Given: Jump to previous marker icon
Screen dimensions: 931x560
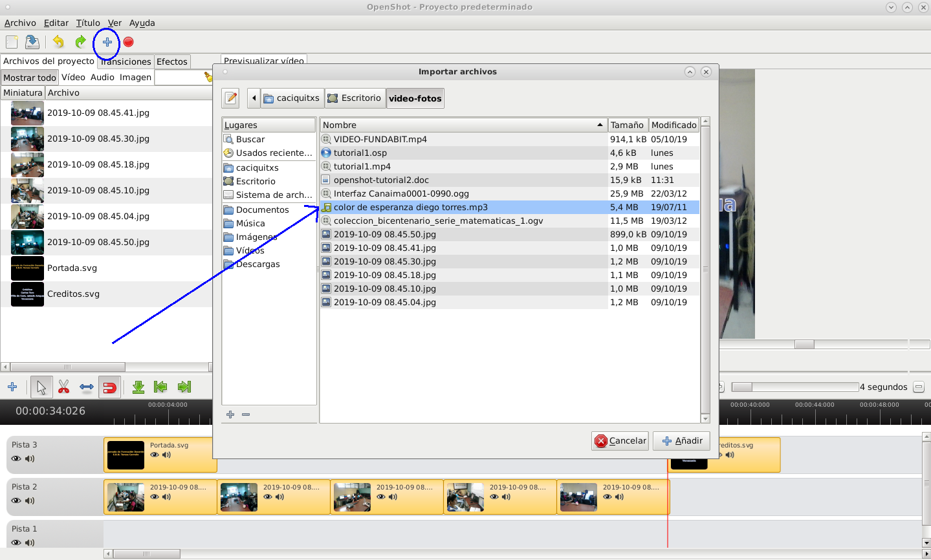Looking at the screenshot, I should (x=160, y=387).
